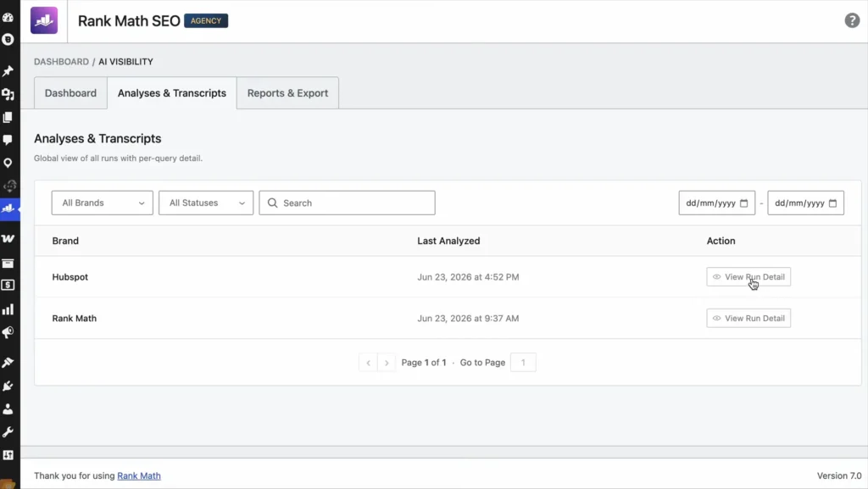The height and width of the screenshot is (489, 868).
Task: Expand the All Statuses dropdown
Action: [x=206, y=203]
